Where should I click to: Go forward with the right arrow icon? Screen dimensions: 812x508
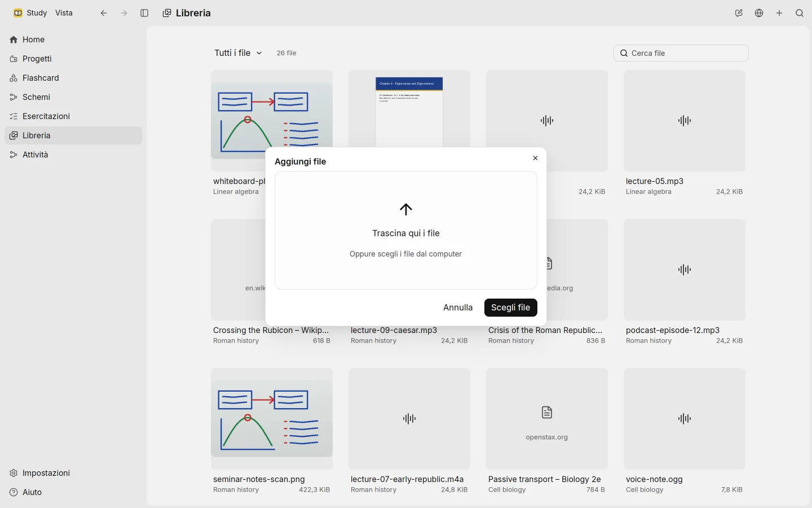point(124,13)
